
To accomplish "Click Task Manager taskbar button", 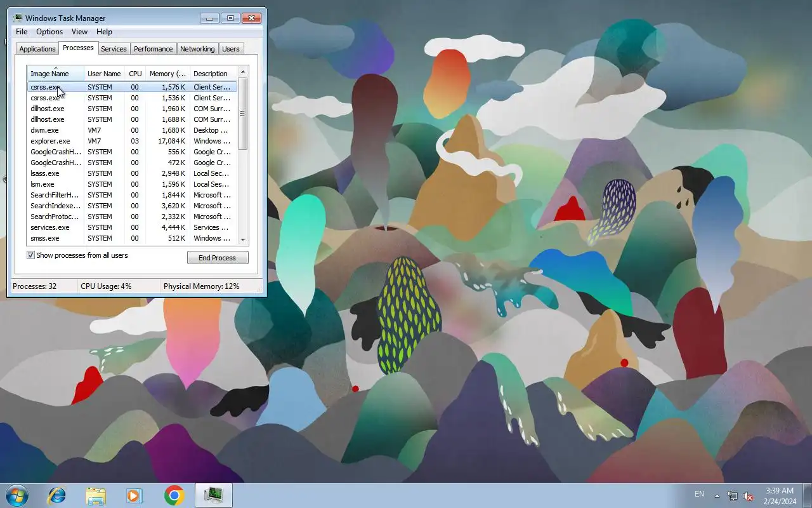I will pos(214,495).
